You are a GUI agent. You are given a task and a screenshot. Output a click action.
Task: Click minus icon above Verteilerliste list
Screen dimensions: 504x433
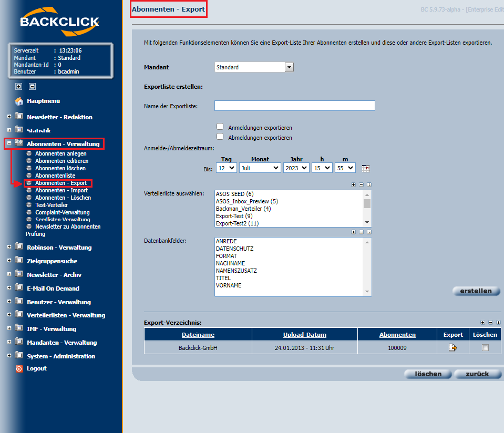tap(361, 185)
